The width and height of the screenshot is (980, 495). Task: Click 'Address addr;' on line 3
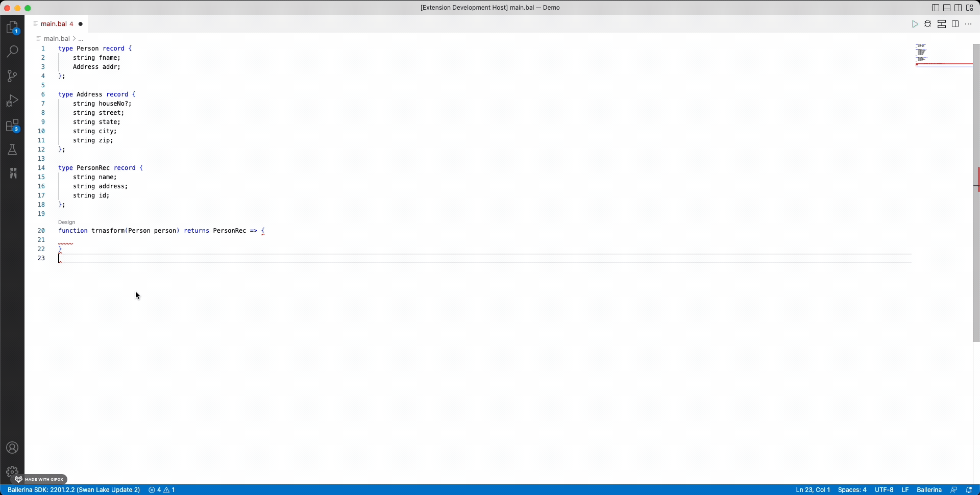tap(96, 67)
